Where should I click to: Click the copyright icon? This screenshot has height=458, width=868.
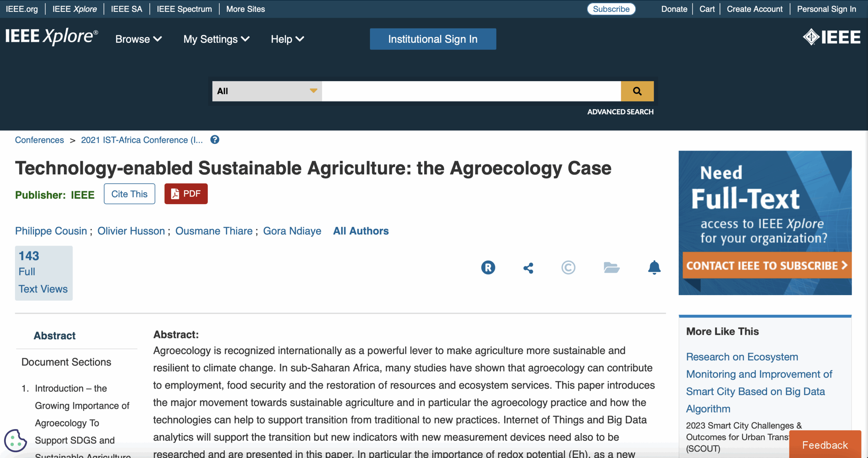[568, 267]
